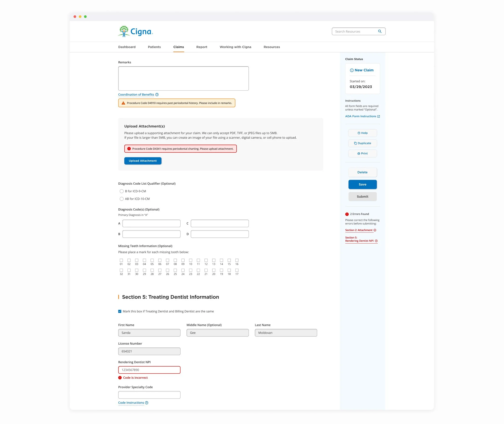This screenshot has height=424, width=504.
Task: Click the New Claim info icon
Action: [352, 70]
